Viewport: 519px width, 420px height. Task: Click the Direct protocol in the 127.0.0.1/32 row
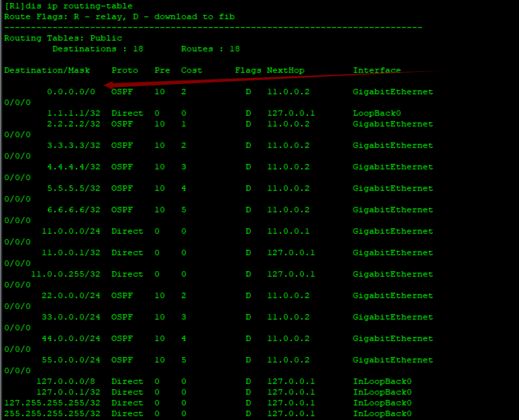pos(127,392)
